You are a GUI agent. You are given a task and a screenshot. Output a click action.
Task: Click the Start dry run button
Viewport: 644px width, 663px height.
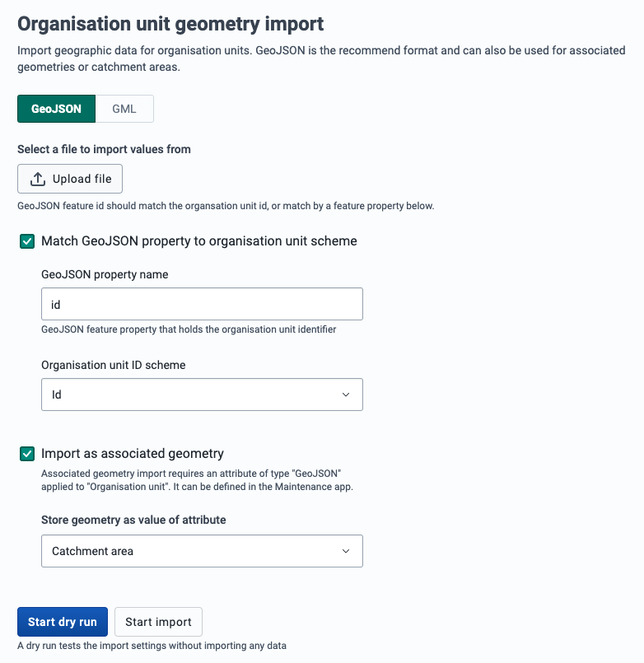coord(63,622)
